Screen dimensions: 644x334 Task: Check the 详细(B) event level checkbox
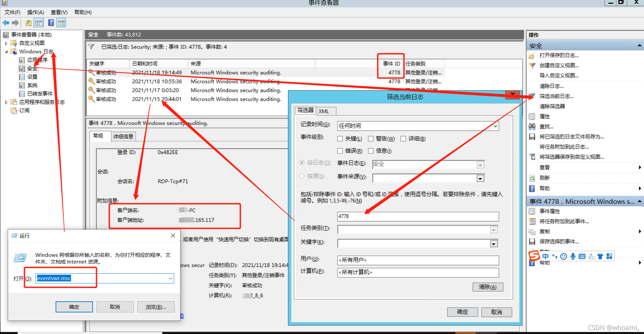(x=403, y=139)
